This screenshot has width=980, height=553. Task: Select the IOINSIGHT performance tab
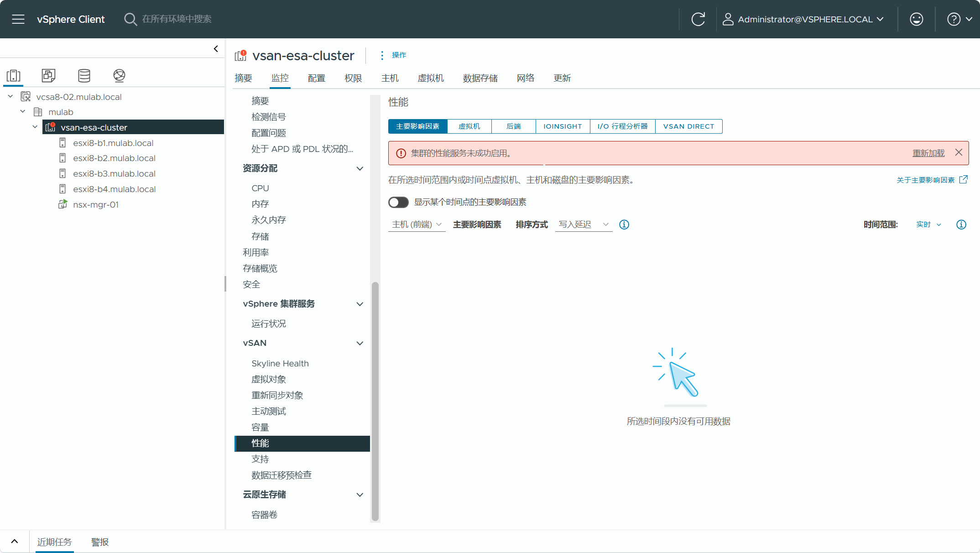563,126
